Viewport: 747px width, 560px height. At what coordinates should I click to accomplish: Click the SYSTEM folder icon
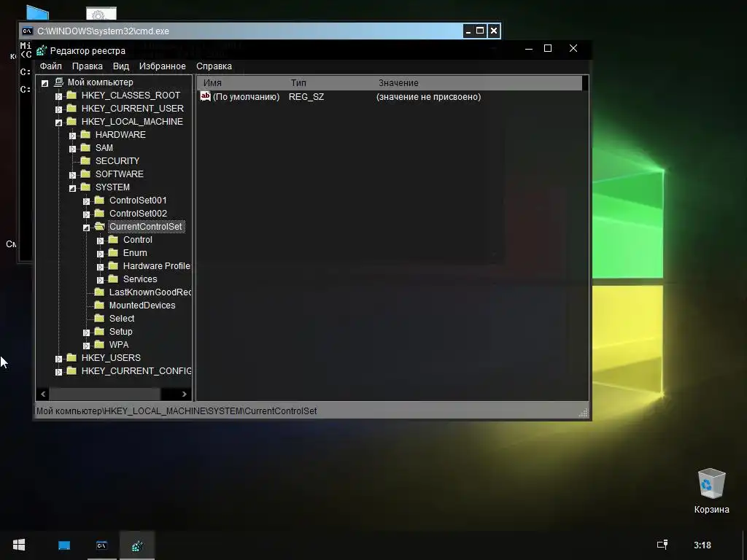click(x=85, y=187)
